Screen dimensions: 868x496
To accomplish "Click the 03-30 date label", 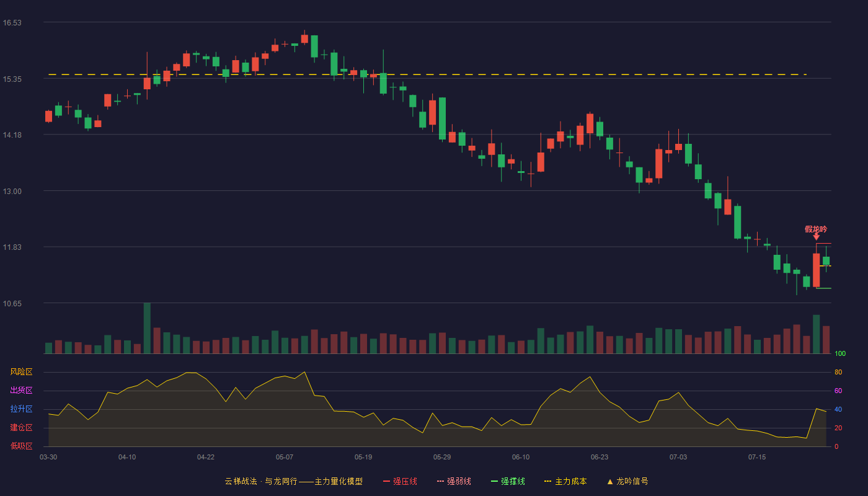I will coord(48,457).
